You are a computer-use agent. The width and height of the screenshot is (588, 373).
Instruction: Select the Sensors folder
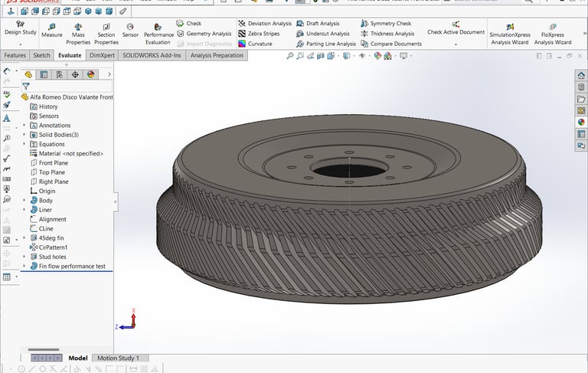(x=44, y=116)
